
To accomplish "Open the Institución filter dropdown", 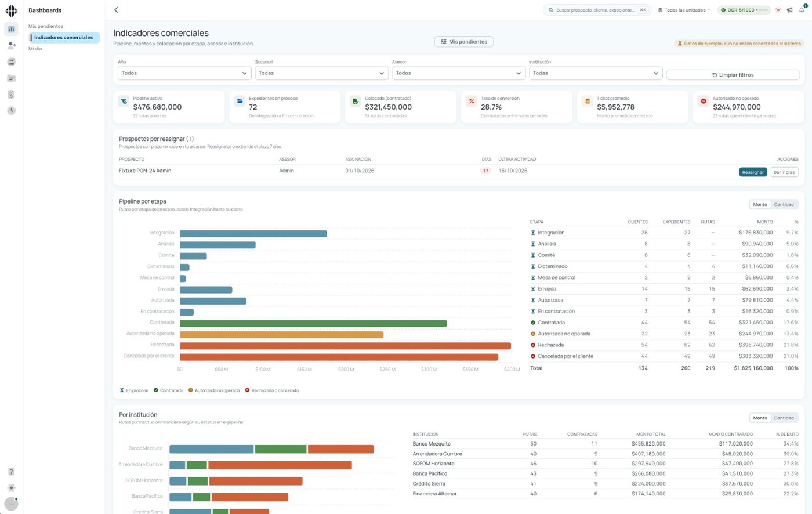I will [x=596, y=73].
